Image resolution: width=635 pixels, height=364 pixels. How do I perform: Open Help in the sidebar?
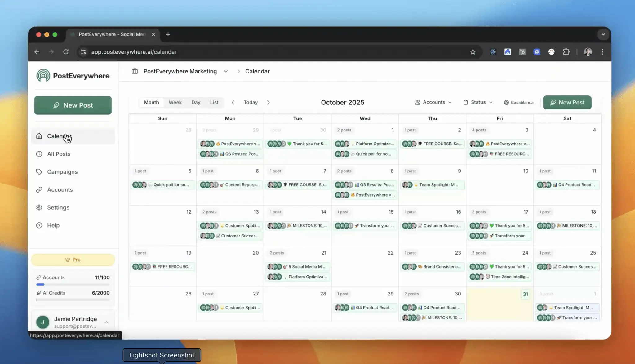click(73, 225)
